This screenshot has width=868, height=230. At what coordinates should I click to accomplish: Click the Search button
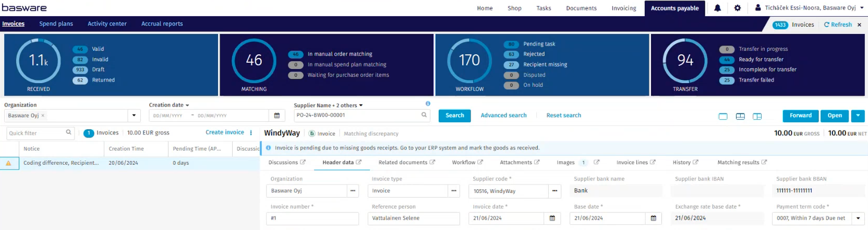[455, 116]
